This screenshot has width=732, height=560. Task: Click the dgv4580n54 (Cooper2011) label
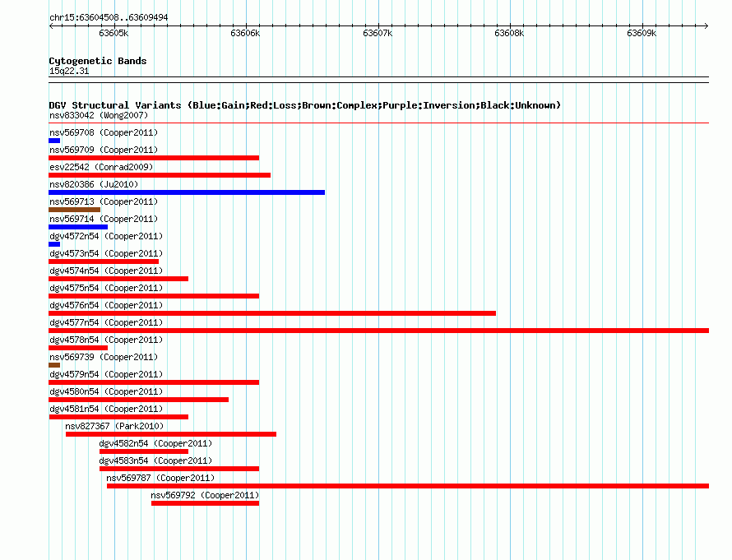pos(106,391)
